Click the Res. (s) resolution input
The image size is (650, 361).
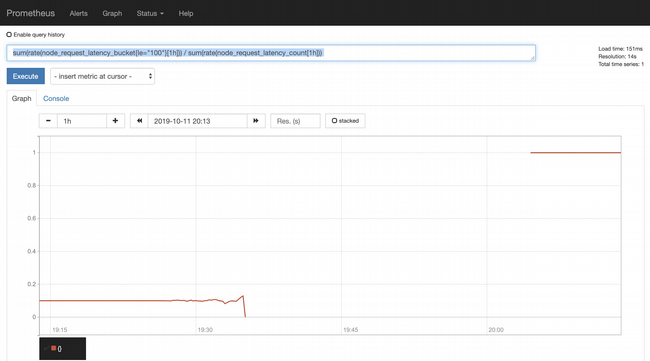[295, 121]
